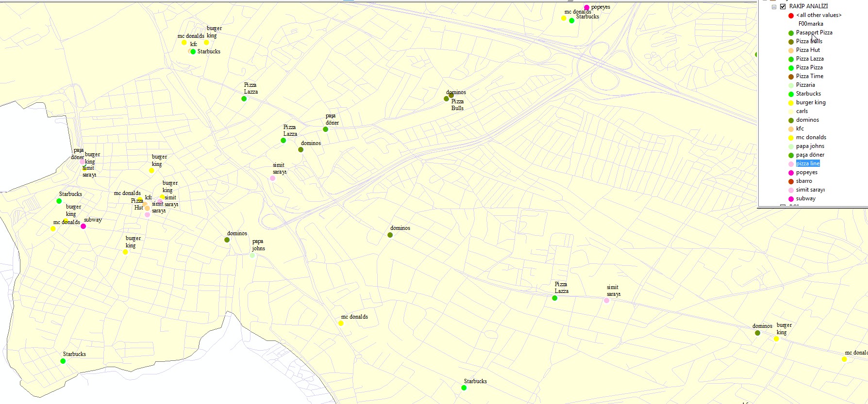868x404 pixels.
Task: Click the mc donalds marker beside popeyes
Action: 564,18
